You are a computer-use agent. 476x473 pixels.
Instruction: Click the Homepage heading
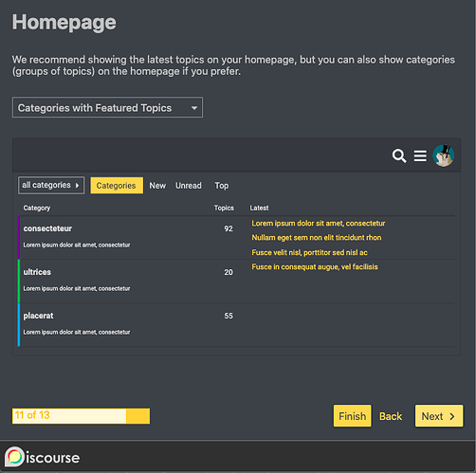[64, 22]
